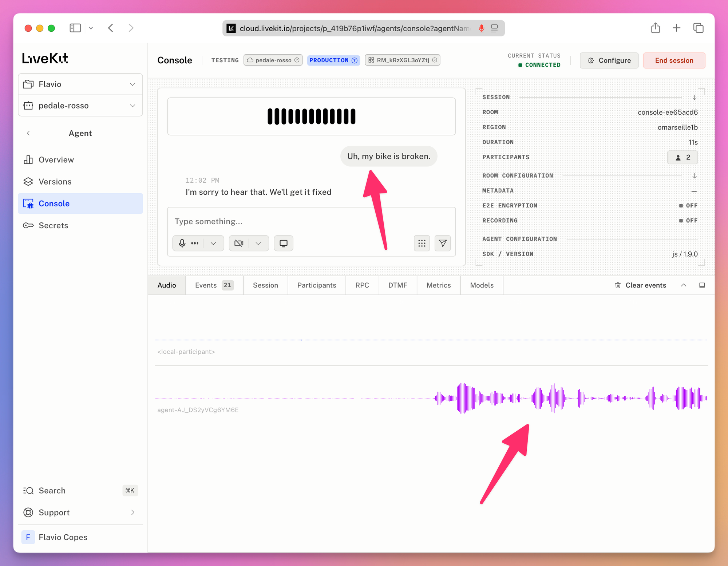This screenshot has width=728, height=566.
Task: Click the send message arrow icon
Action: pos(443,243)
